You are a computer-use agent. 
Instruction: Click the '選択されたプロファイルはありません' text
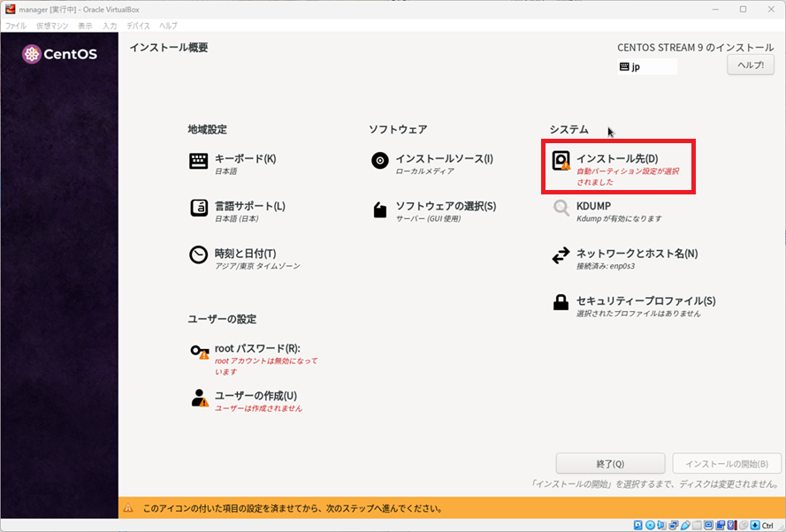pyautogui.click(x=638, y=314)
